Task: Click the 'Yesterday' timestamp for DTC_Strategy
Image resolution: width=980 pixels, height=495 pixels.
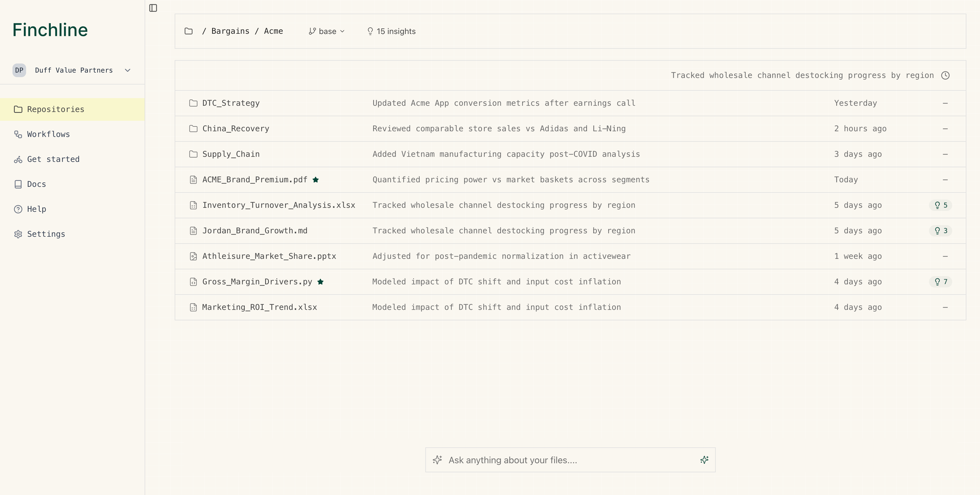Action: point(856,103)
